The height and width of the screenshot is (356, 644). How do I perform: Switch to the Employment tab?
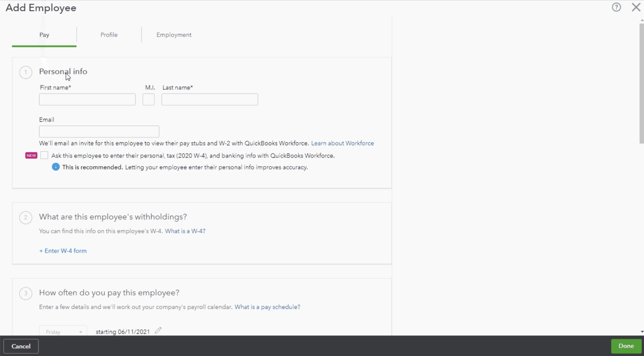(x=174, y=35)
